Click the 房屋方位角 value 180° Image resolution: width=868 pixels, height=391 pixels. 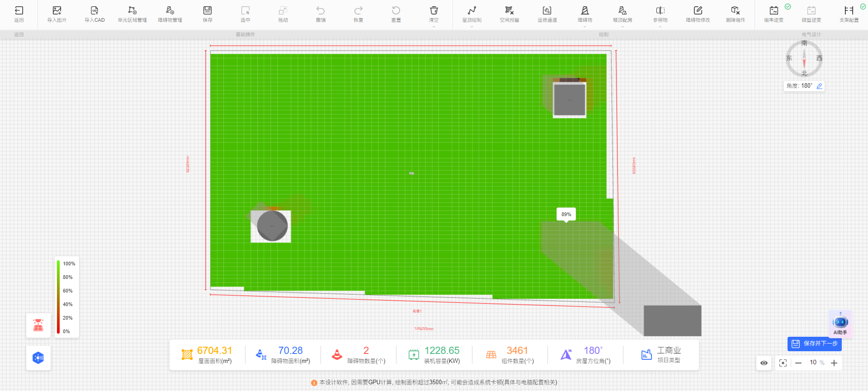593,350
